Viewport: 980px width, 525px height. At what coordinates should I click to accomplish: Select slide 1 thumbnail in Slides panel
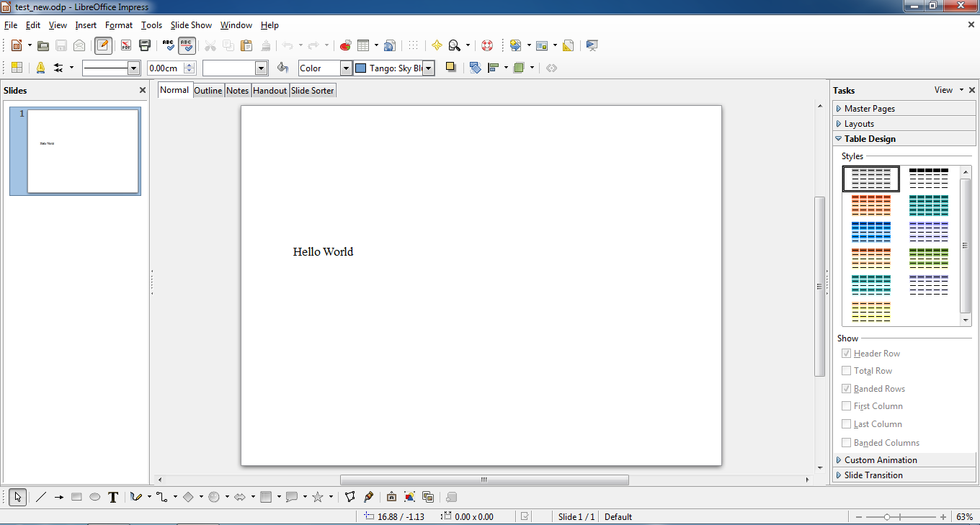coord(83,151)
